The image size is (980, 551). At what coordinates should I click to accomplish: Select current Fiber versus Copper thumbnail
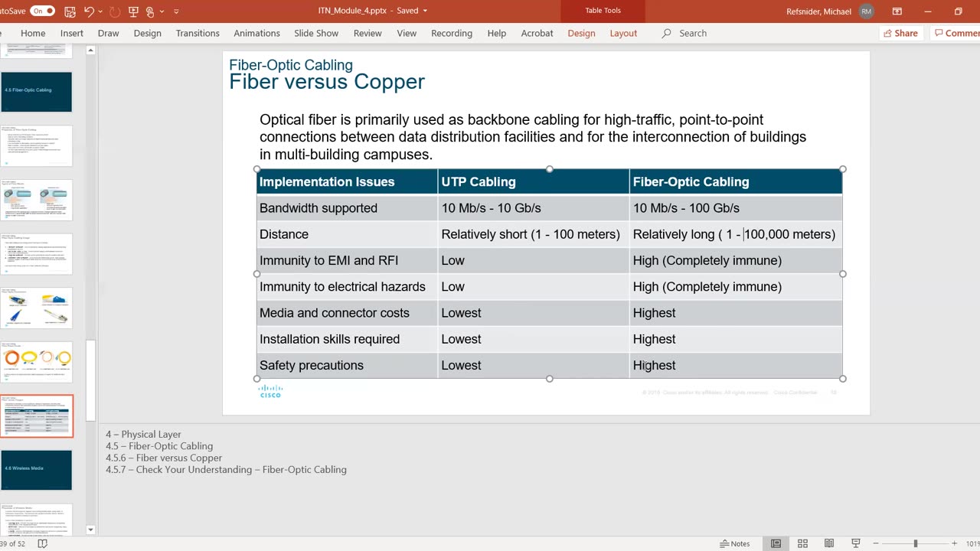tap(37, 416)
